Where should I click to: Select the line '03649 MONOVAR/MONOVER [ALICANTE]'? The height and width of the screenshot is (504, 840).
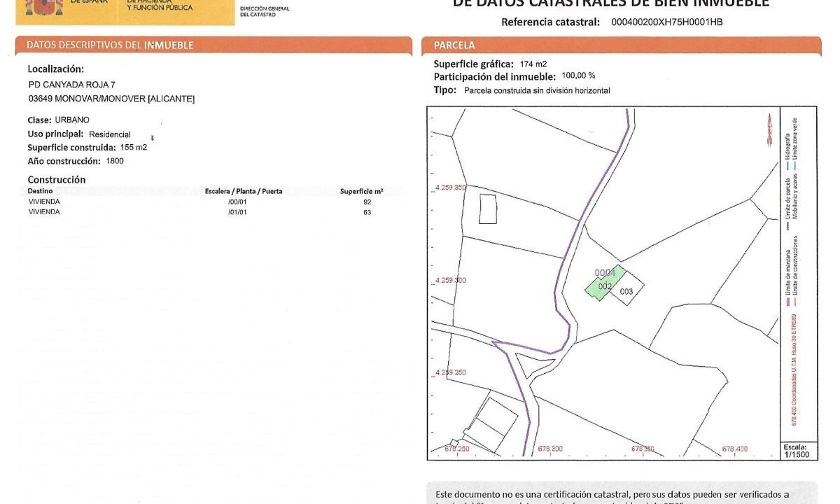112,99
